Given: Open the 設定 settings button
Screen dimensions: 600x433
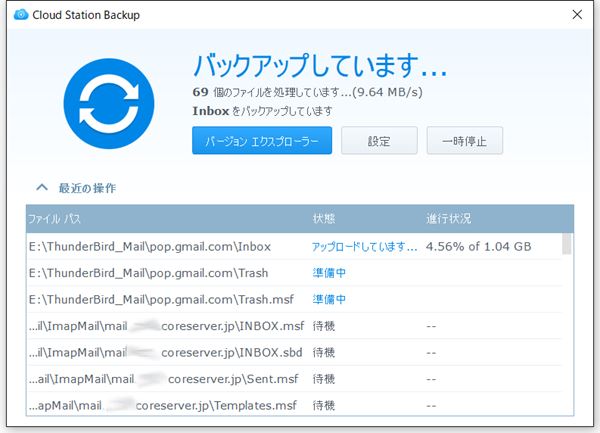Looking at the screenshot, I should pyautogui.click(x=379, y=141).
